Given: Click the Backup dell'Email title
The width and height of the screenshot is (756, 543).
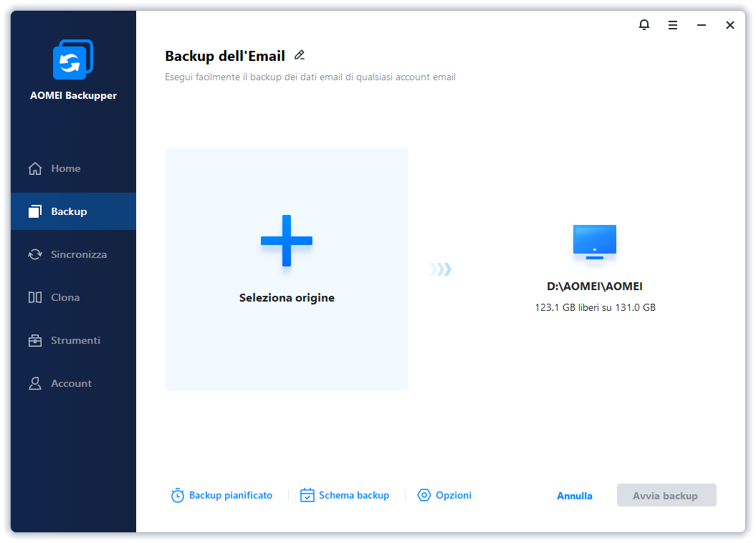Looking at the screenshot, I should pos(225,56).
